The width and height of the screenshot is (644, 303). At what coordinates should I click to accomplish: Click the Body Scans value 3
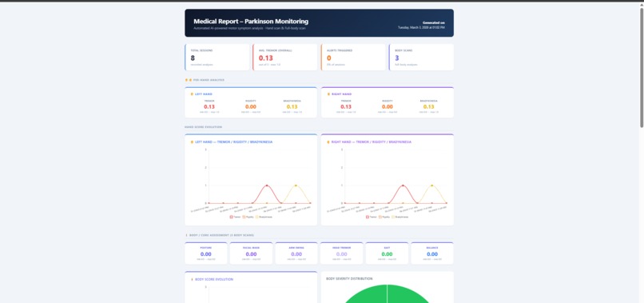397,58
